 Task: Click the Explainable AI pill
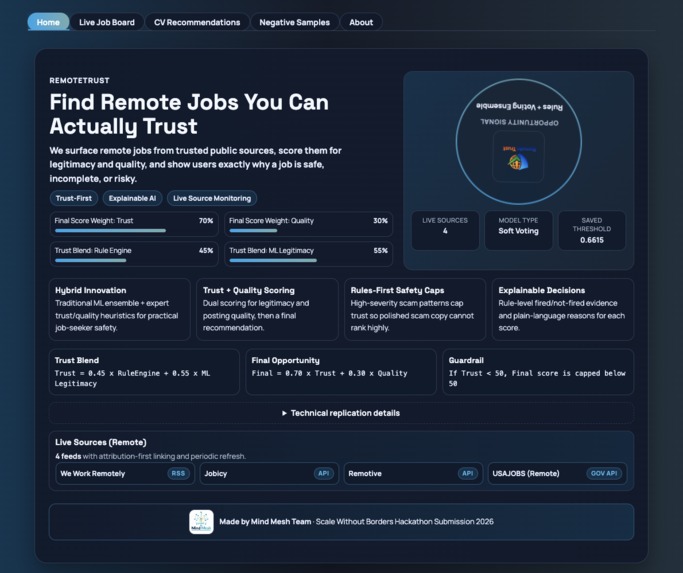[132, 198]
